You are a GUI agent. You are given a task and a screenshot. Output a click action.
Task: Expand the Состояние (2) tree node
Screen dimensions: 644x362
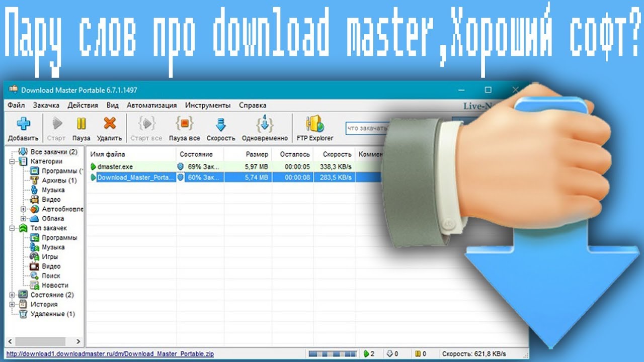12,295
